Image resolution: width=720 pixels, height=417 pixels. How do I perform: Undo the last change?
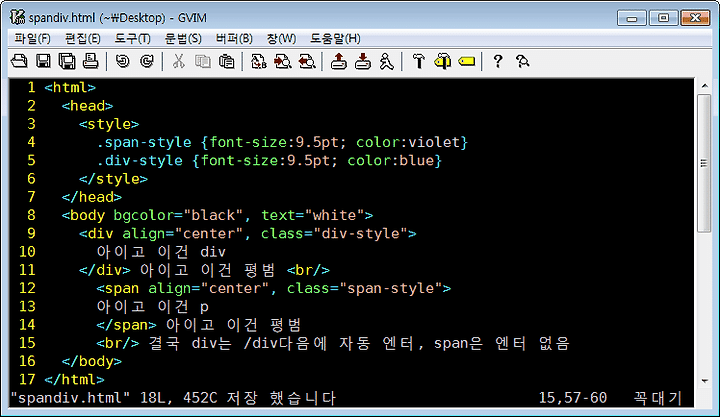[x=122, y=61]
